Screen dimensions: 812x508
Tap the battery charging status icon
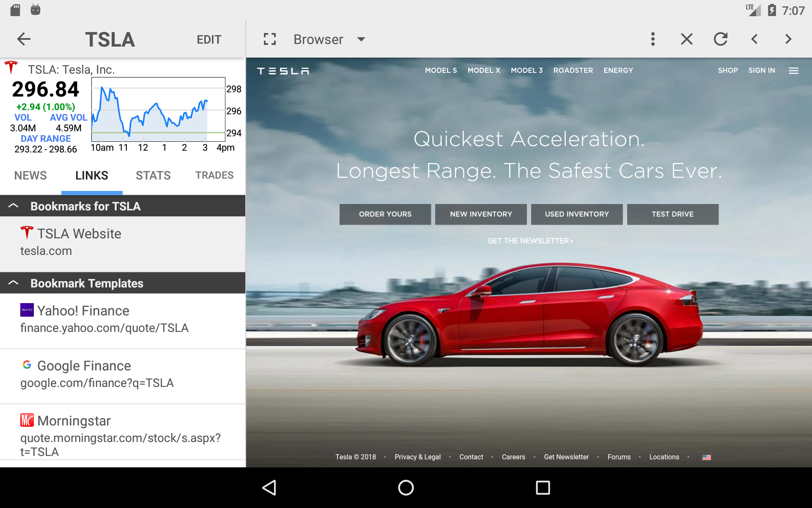(772, 10)
